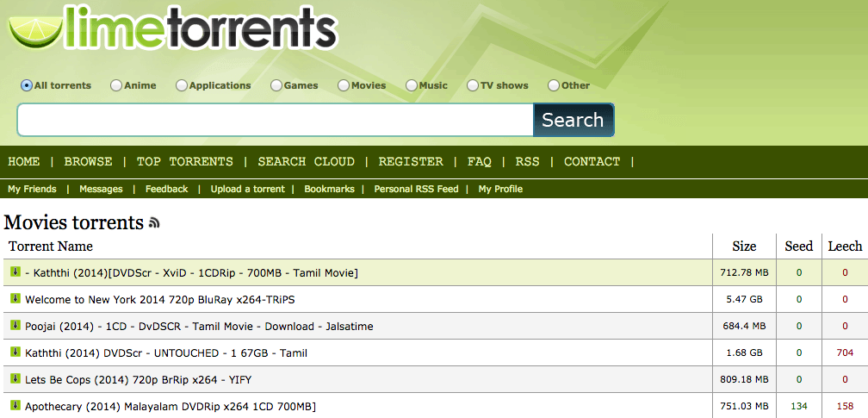Click download icon for Lets Be Cops

pos(15,378)
